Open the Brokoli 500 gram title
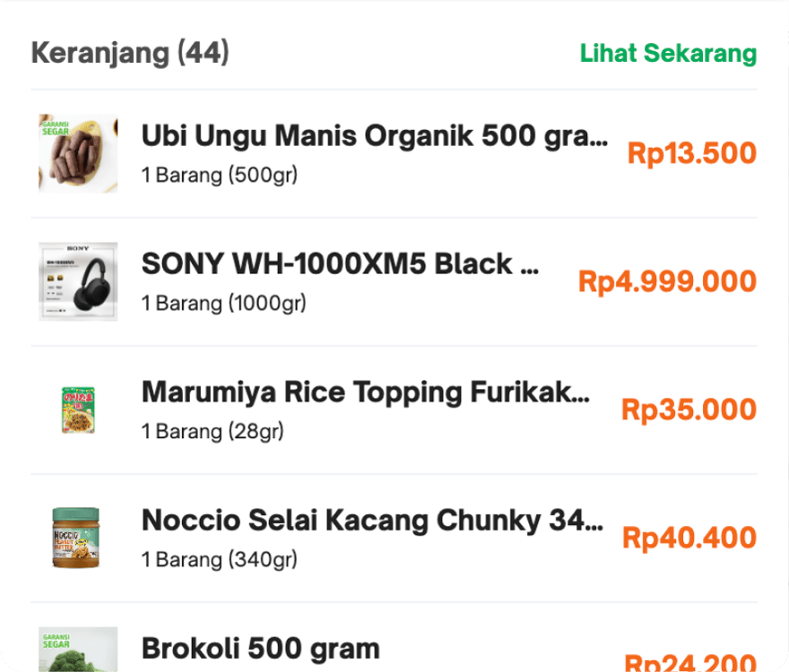Screen dimensions: 789x672 point(261,649)
